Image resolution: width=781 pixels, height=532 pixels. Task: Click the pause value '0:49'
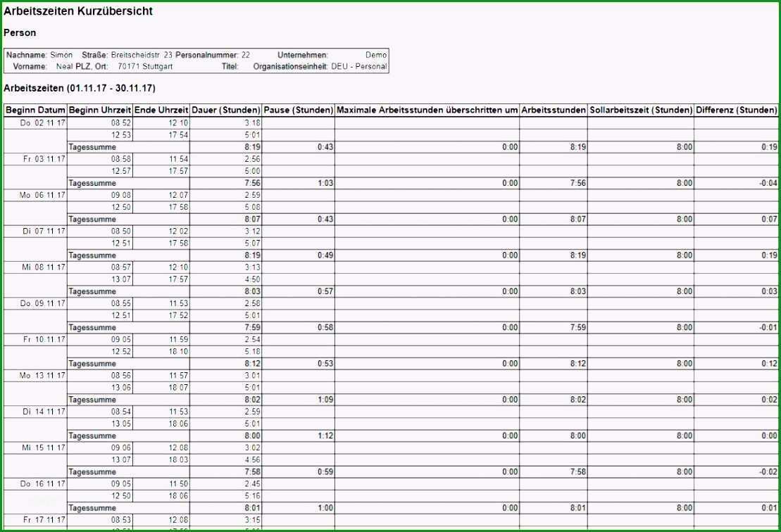click(x=325, y=255)
